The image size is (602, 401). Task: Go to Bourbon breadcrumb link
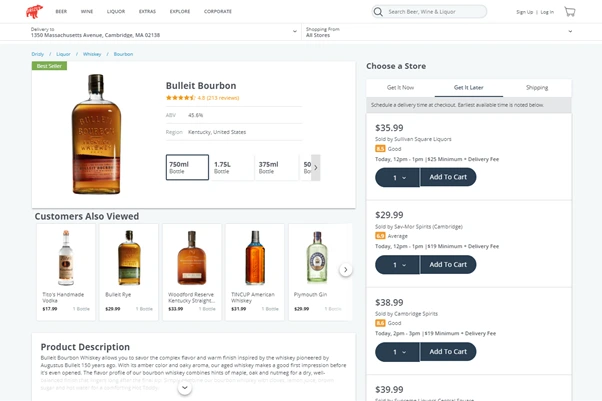[x=123, y=54]
